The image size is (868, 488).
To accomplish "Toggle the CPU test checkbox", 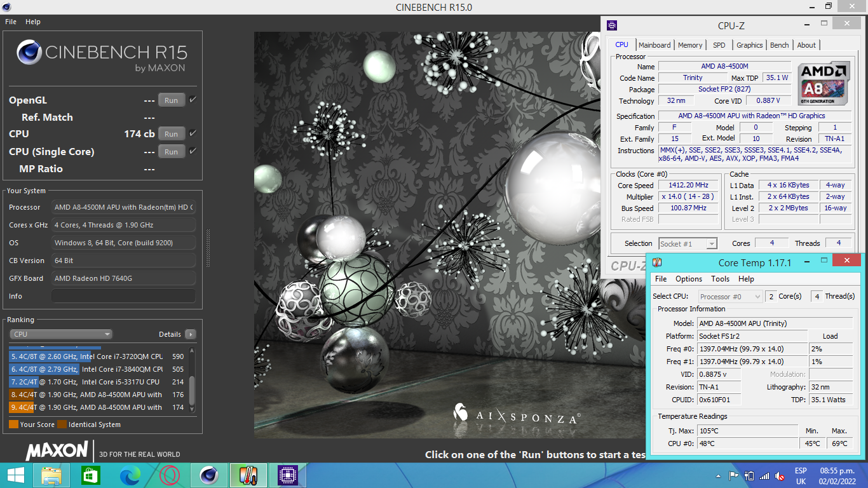I will point(193,133).
